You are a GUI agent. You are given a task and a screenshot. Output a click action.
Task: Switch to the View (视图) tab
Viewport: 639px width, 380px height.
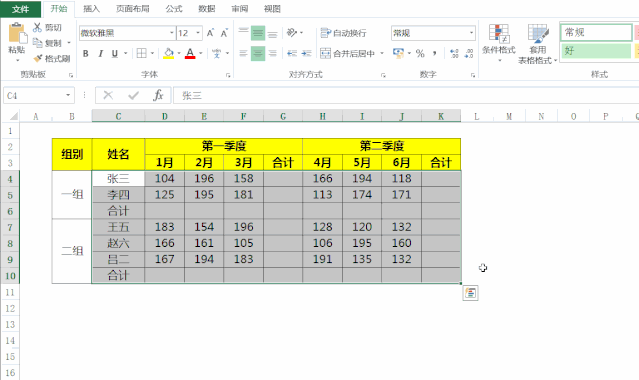[272, 9]
